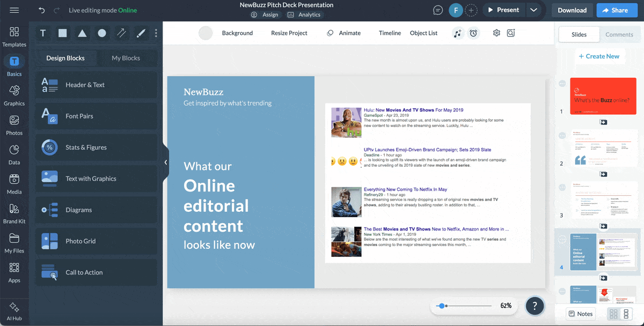The image size is (644, 326).
Task: Switch to single slide view layout
Action: (626, 314)
